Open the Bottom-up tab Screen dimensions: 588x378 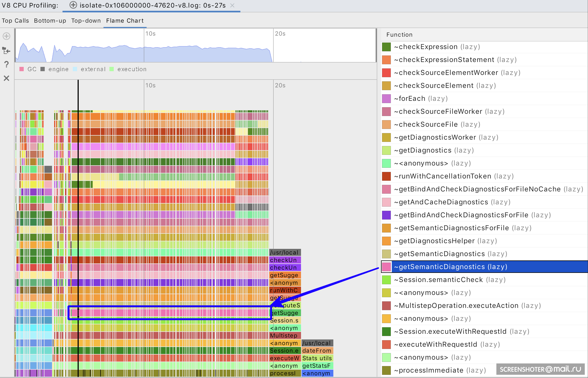coord(50,21)
